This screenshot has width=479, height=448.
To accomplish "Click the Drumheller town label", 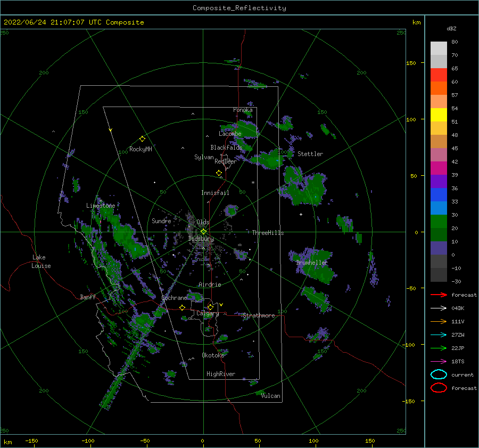I will pyautogui.click(x=312, y=263).
